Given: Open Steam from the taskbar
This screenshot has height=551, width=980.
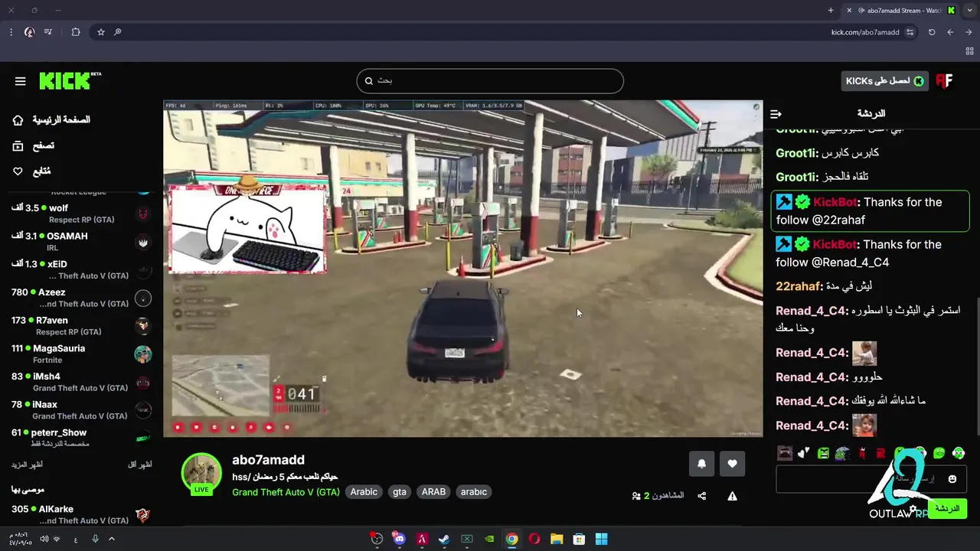Looking at the screenshot, I should [x=444, y=539].
